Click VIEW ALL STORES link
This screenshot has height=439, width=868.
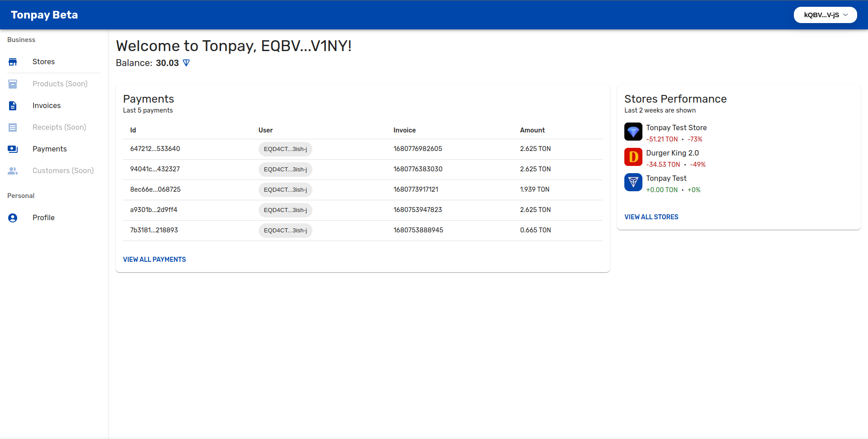(x=651, y=217)
